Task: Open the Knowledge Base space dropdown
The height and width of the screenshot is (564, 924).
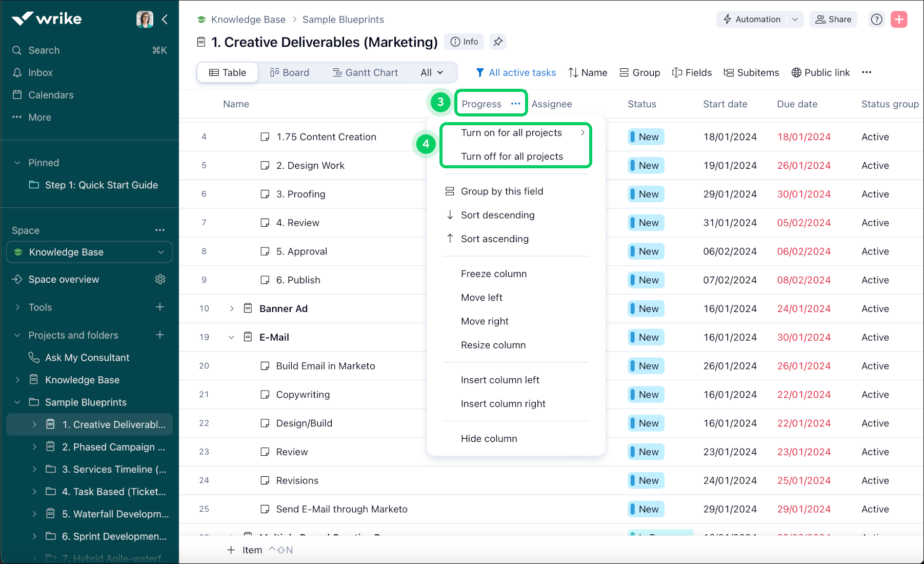Action: click(89, 252)
